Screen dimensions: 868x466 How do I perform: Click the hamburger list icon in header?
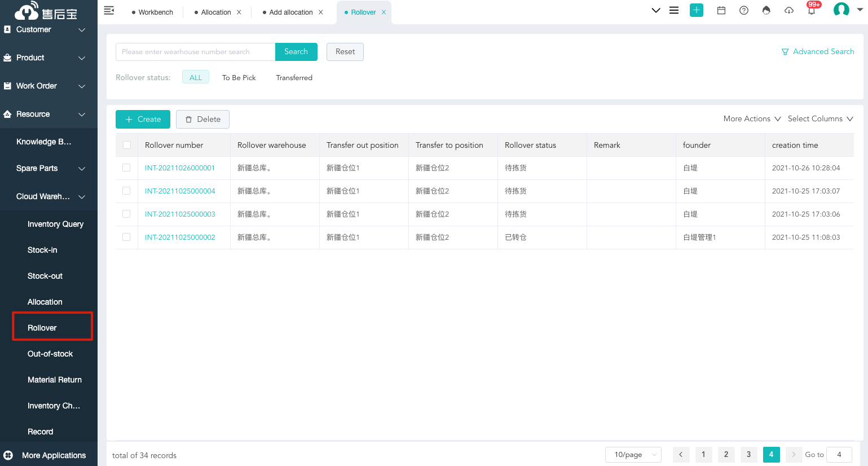(674, 10)
